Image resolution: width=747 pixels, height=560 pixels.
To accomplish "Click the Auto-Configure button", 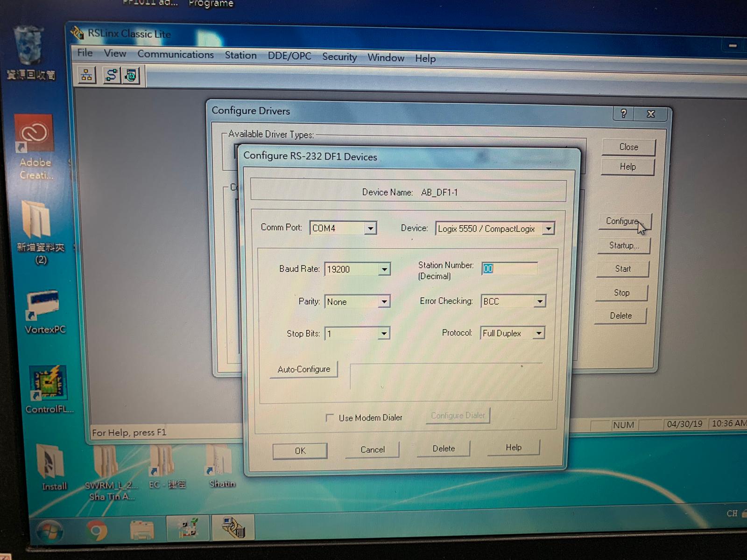I will 304,369.
